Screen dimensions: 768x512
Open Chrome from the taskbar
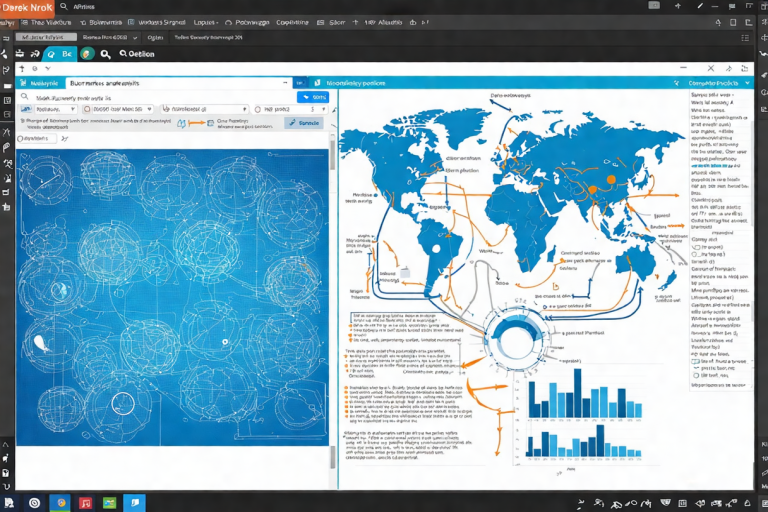59,503
